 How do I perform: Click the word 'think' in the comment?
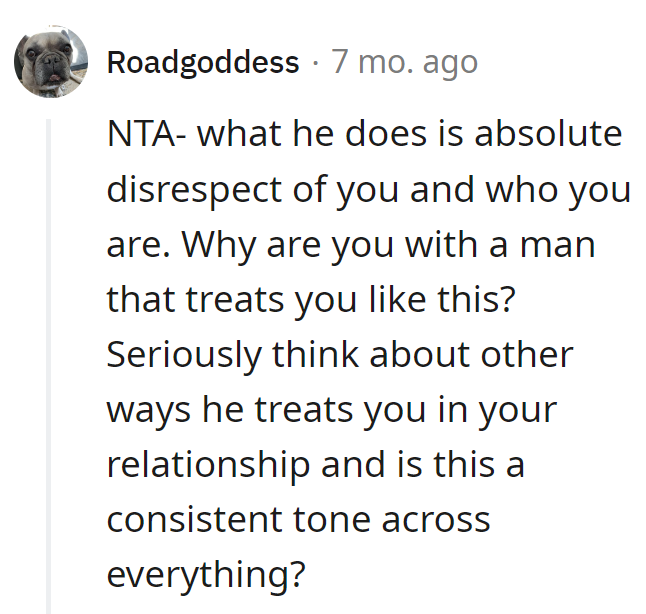pyautogui.click(x=315, y=354)
